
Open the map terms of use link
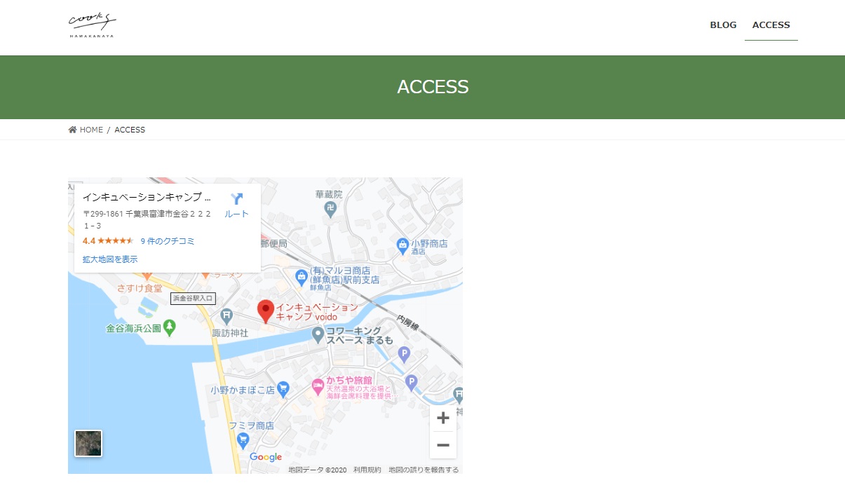367,470
